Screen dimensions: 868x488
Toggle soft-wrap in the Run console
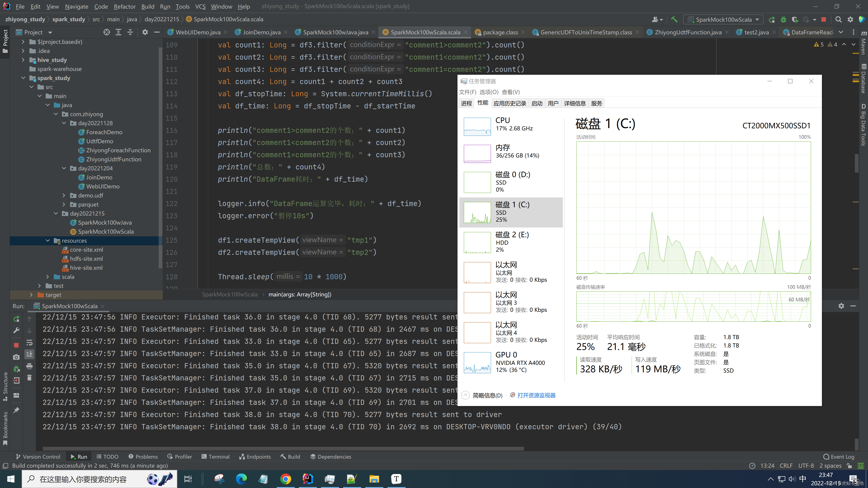click(29, 343)
